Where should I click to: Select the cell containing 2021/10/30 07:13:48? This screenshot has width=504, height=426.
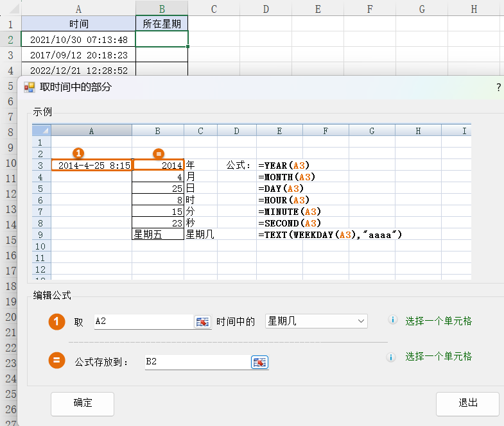(x=78, y=40)
